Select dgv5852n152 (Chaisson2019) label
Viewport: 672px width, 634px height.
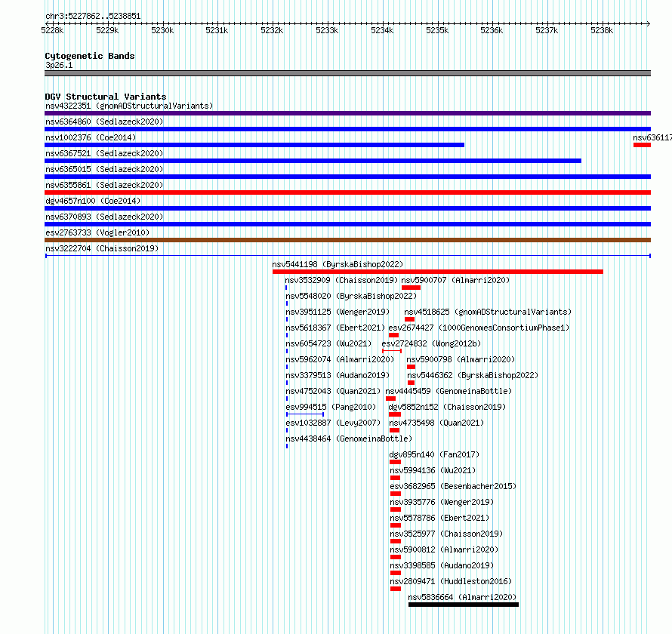coord(447,407)
